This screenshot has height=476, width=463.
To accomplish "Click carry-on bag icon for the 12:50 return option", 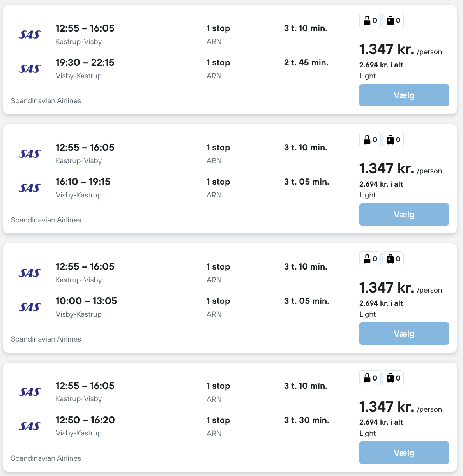I will coord(367,378).
